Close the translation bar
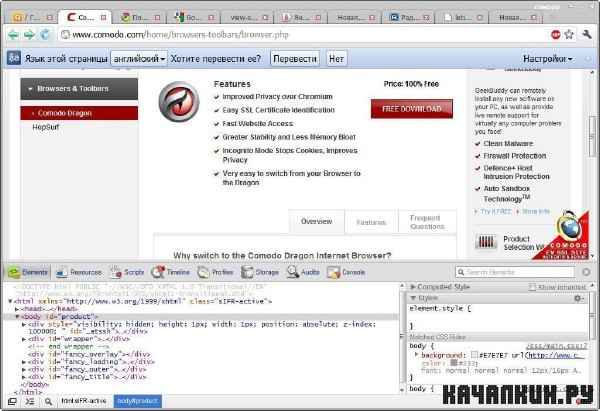This screenshot has width=600, height=411. click(x=588, y=59)
